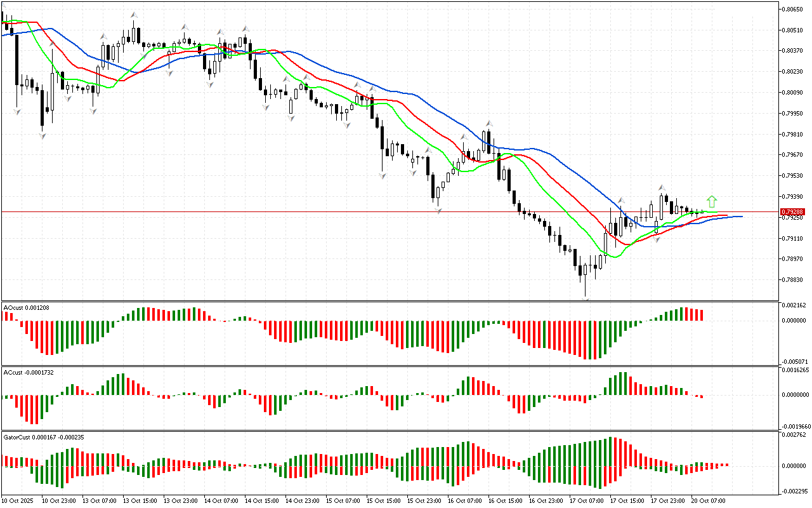Click the 0.80650 price scale label

(x=793, y=9)
